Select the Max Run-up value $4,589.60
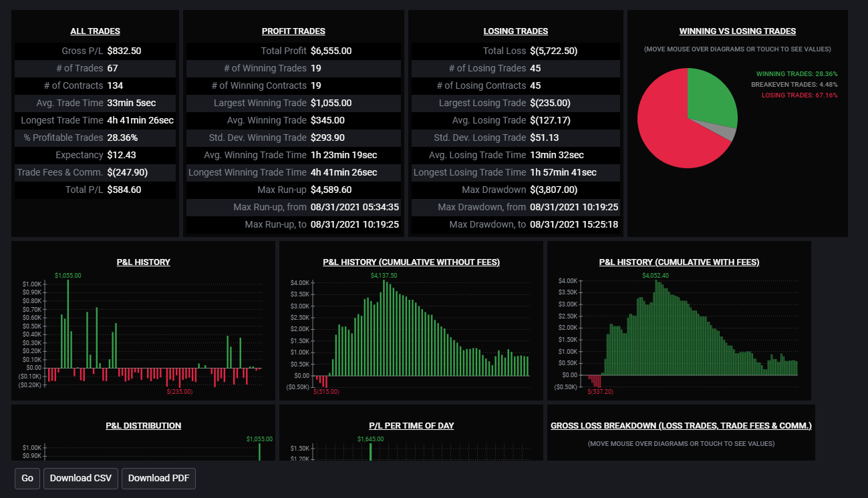Viewport: 868px width, 498px height. 331,190
